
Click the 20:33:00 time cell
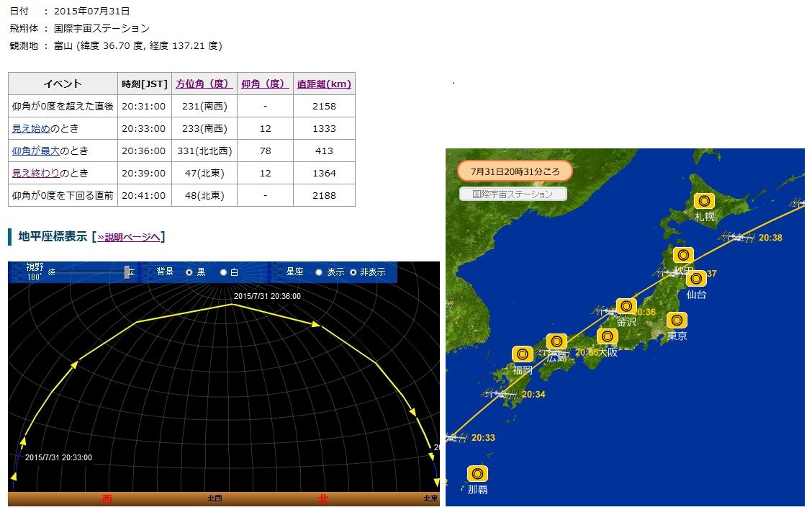click(144, 128)
